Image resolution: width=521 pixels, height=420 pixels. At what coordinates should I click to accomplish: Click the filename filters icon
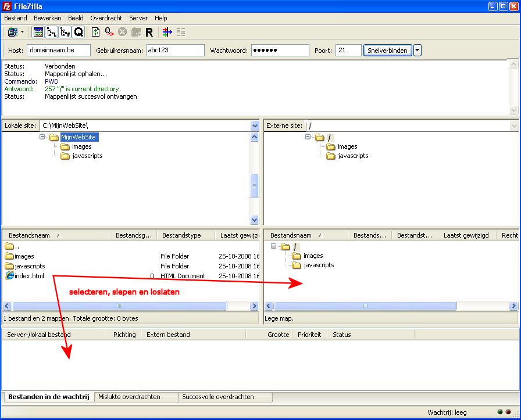[167, 32]
